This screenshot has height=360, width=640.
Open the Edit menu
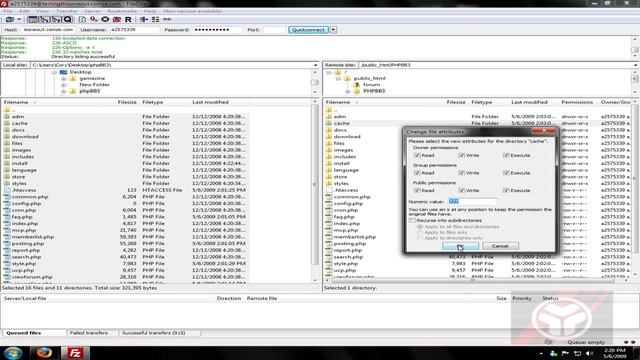pos(24,11)
